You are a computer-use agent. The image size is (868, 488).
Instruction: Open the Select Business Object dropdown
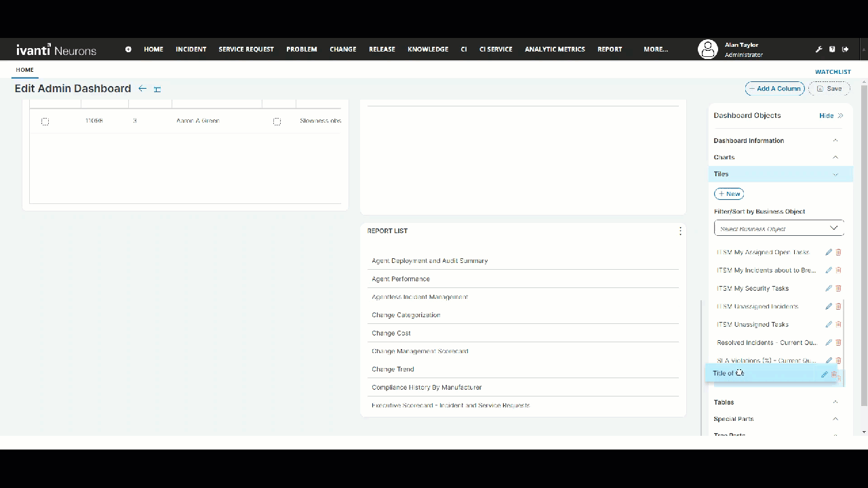pos(778,228)
